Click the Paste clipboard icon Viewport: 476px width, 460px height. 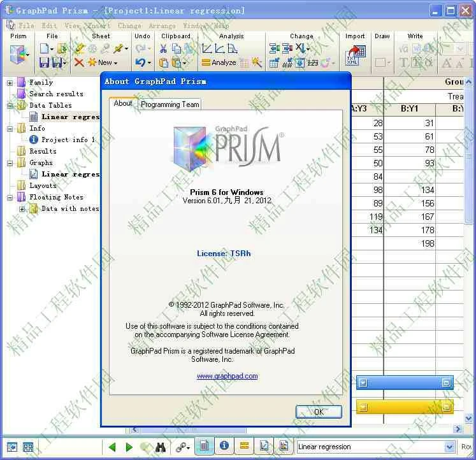pos(164,62)
